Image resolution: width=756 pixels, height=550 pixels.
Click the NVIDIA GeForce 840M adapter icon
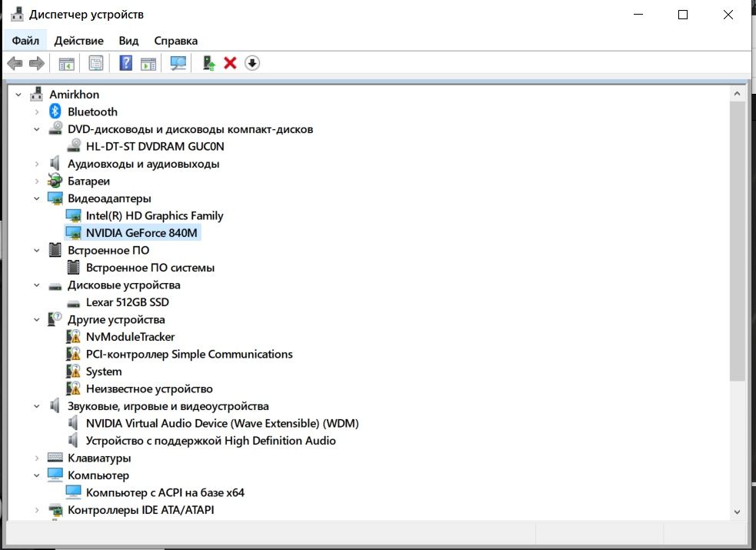(x=73, y=233)
